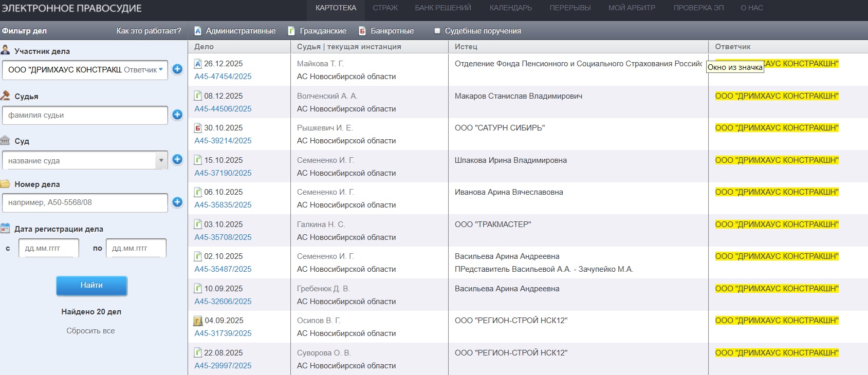Toggle the Гражданские filter
868x375 pixels.
pos(317,31)
